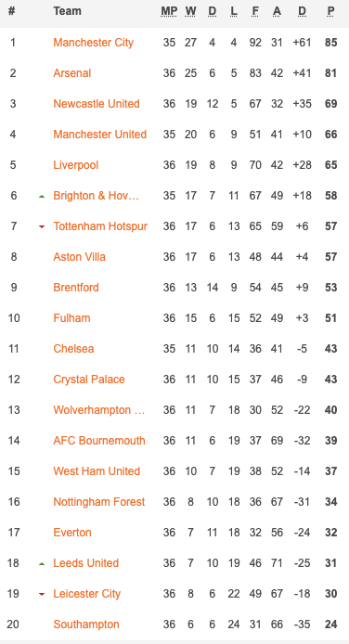Screen dimensions: 349x644
Task: Click red down arrow beside Leicester City
Action: coord(42,594)
